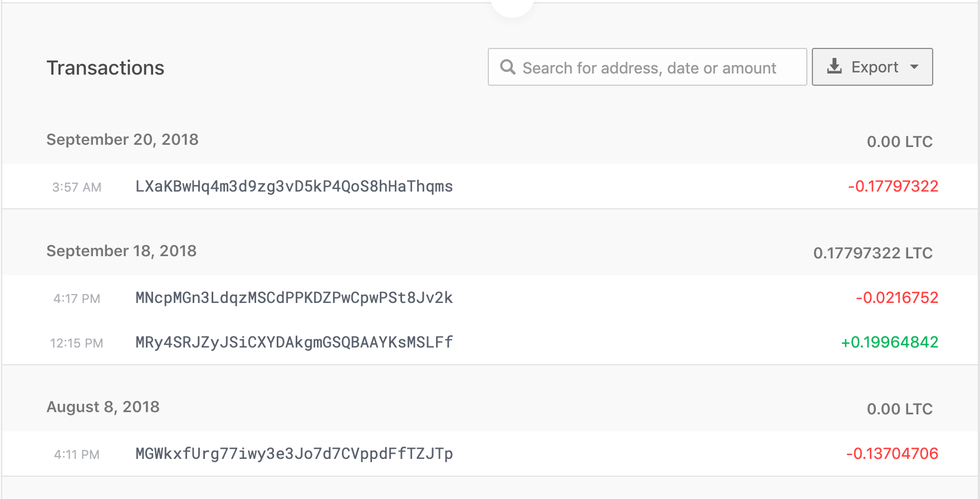Click the 0.17797322 LTC daily total
Screen dimensions: 980x499
[x=872, y=253]
